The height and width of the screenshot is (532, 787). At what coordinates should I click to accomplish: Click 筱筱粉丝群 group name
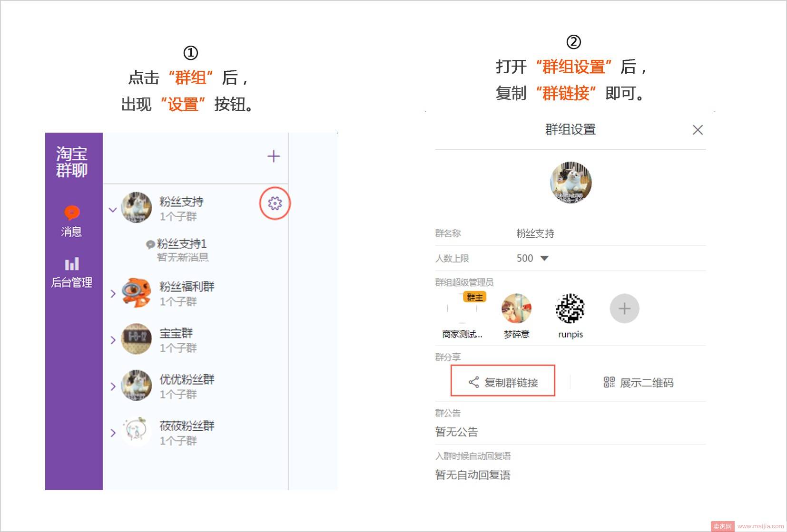(x=187, y=426)
